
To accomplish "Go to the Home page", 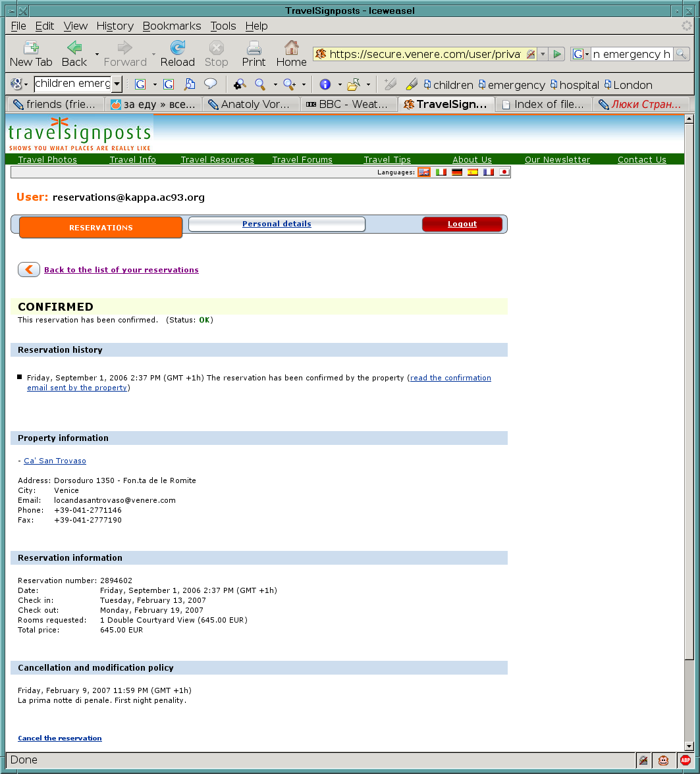I will [291, 54].
